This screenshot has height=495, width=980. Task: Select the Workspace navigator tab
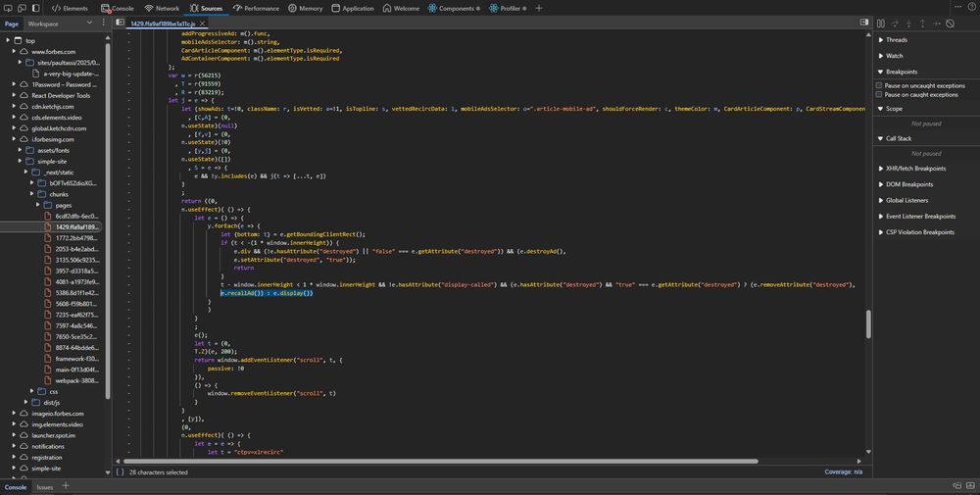click(x=43, y=24)
